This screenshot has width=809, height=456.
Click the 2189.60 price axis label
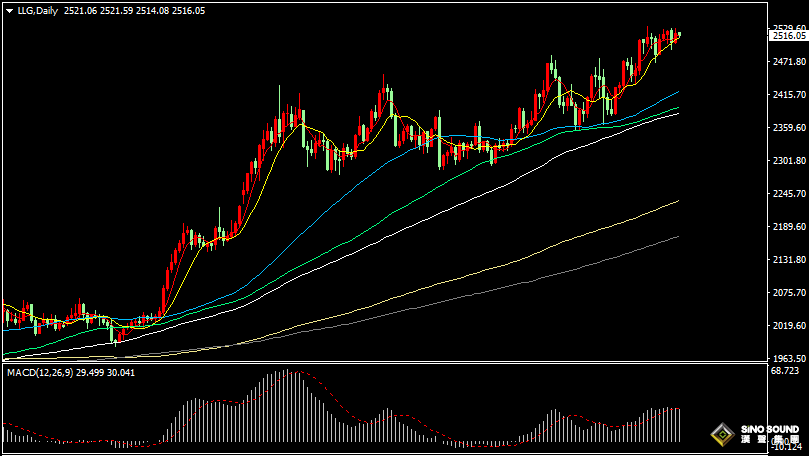[788, 227]
